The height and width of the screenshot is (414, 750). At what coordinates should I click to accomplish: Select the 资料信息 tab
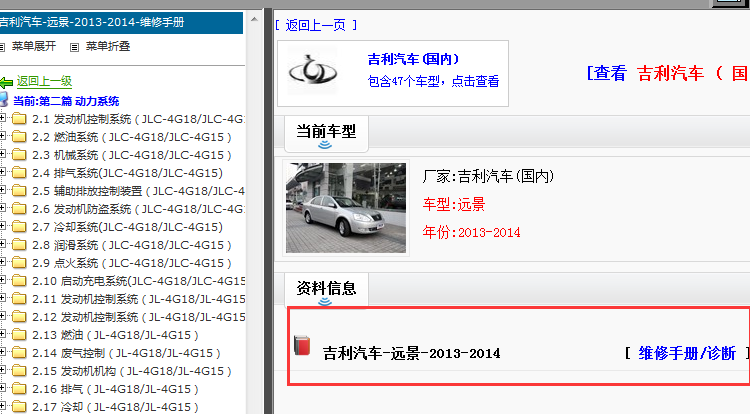coord(326,290)
